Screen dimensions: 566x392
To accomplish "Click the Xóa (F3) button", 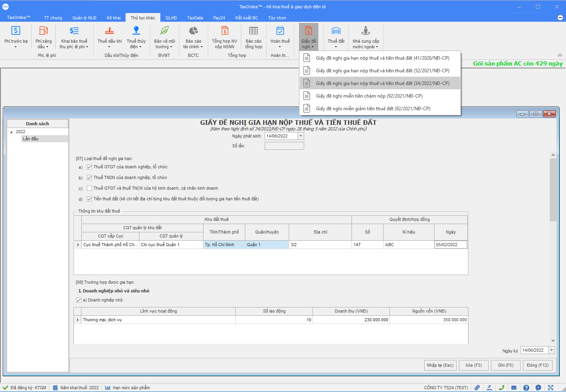I will pyautogui.click(x=474, y=365).
